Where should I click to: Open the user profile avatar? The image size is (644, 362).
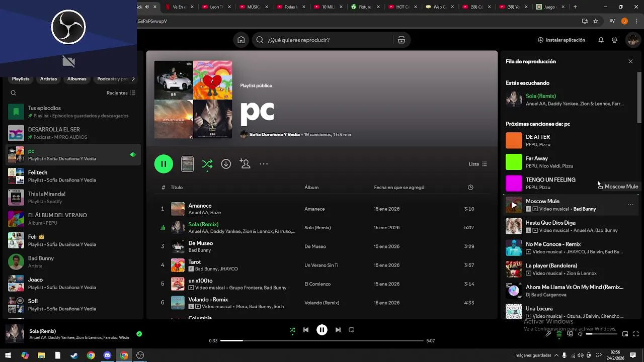(x=632, y=40)
